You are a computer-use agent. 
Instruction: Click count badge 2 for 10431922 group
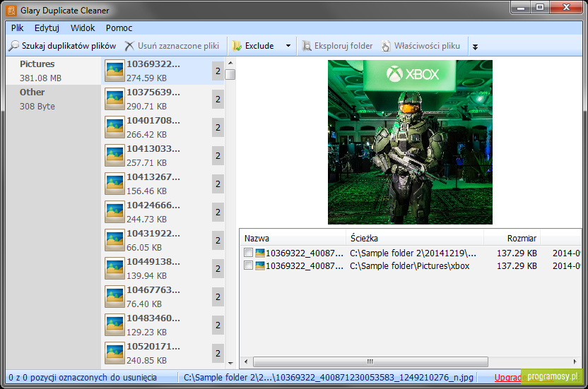click(x=218, y=240)
